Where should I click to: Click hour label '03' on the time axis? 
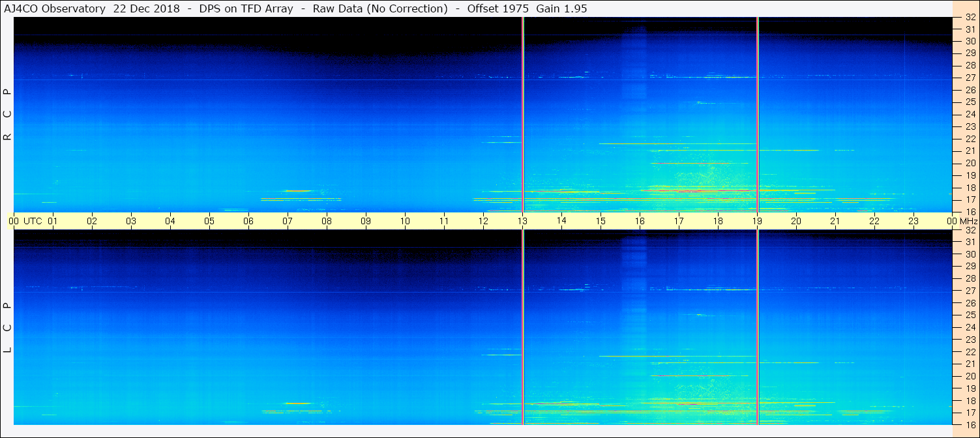tap(131, 221)
